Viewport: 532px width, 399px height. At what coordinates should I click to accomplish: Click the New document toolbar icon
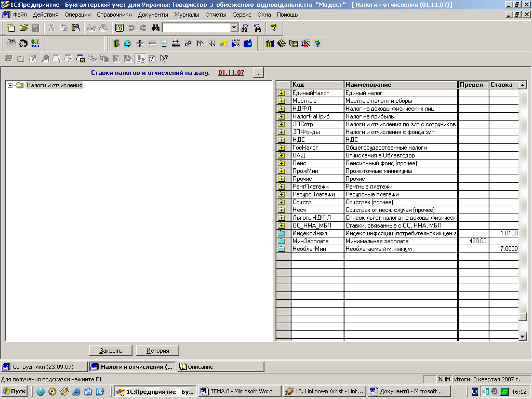pos(11,28)
